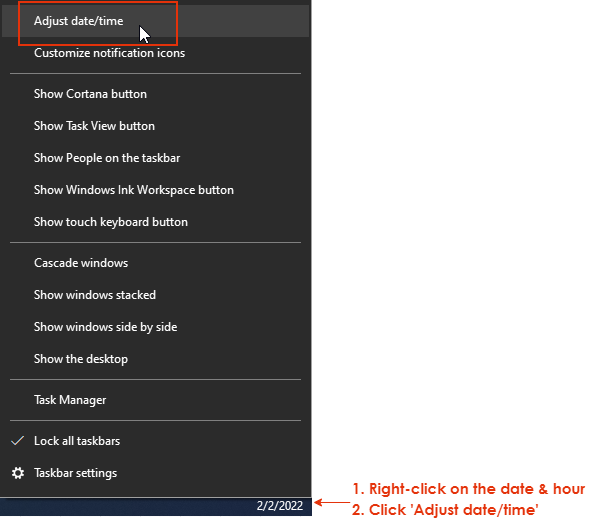Viewport: 591px width, 520px height.
Task: Open Taskbar settings gear entry
Action: [x=155, y=473]
